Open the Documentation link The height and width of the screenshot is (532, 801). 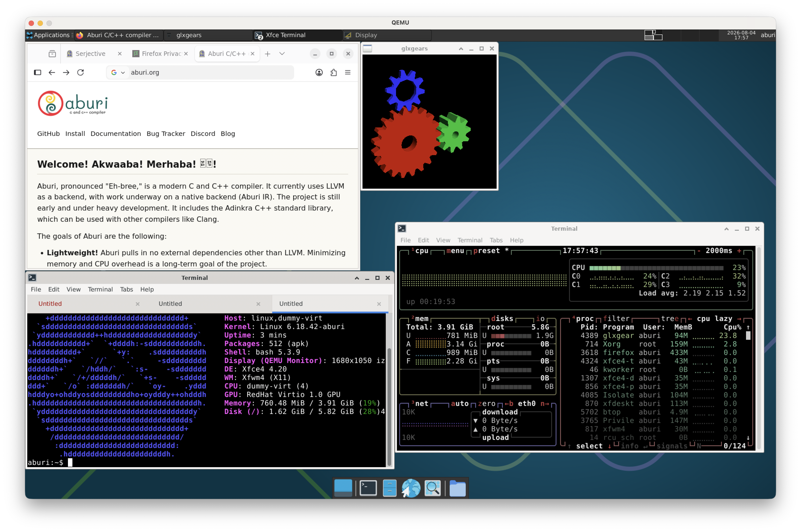[x=116, y=134]
